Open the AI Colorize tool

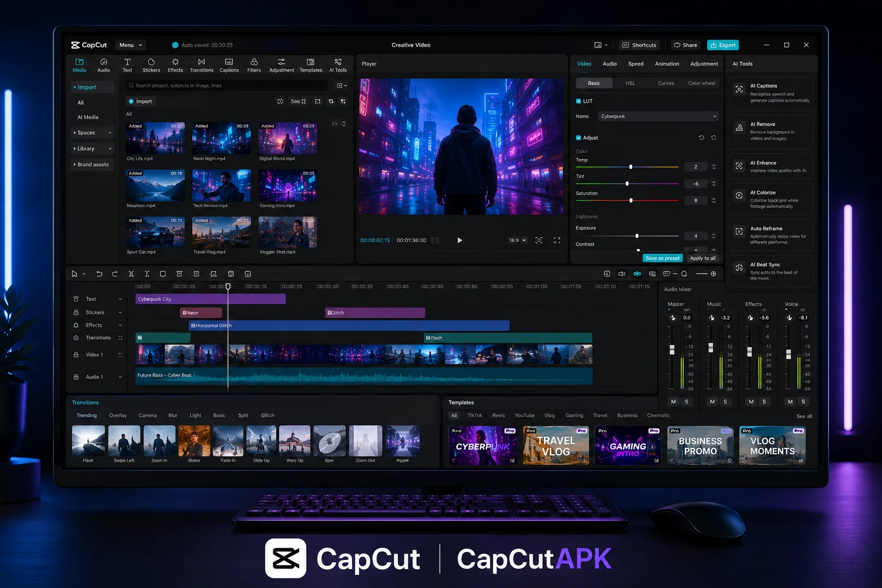[x=772, y=199]
